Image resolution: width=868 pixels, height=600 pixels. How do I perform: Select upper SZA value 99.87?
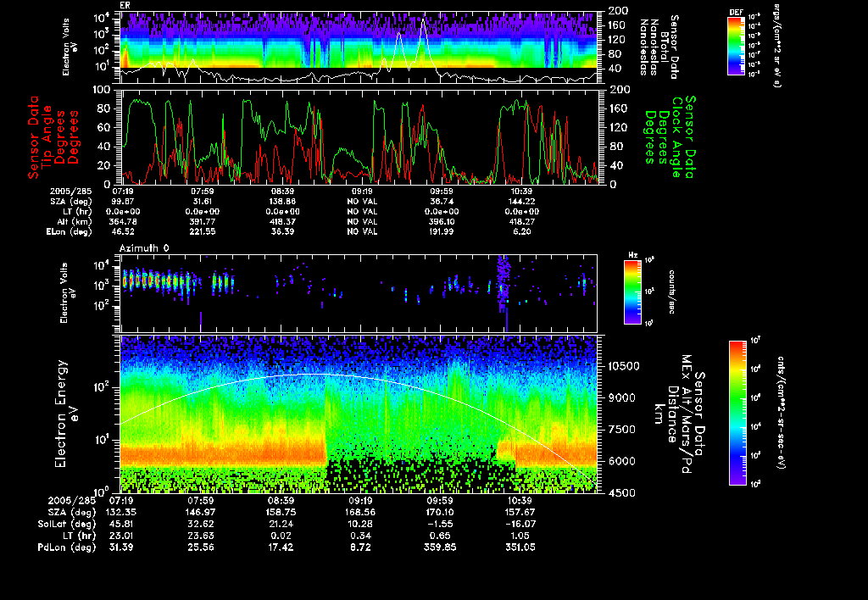(124, 202)
